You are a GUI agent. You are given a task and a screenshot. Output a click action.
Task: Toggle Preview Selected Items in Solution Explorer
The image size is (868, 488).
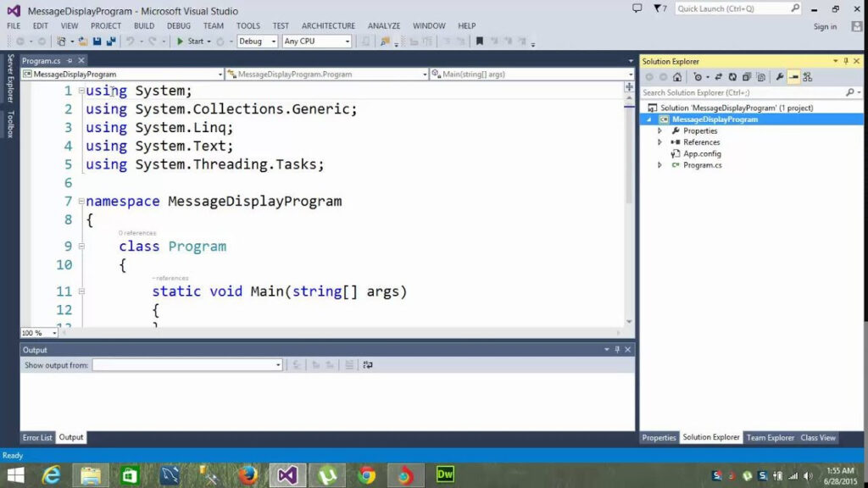pos(793,77)
